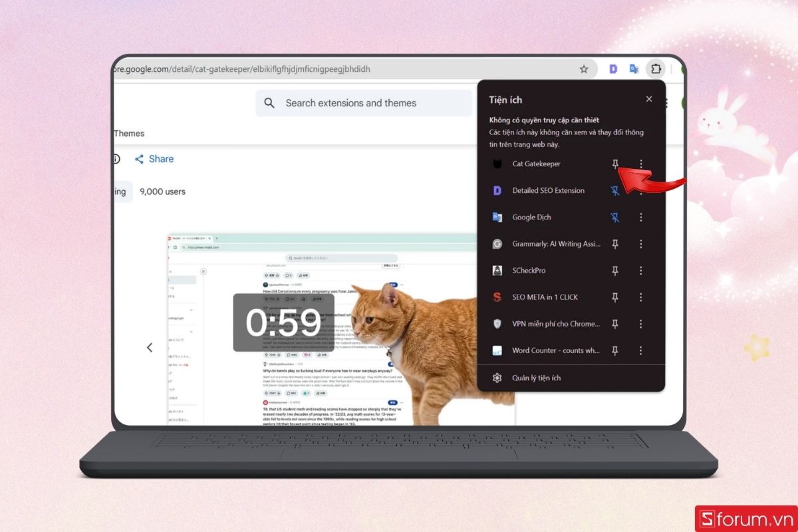Click the extension preview screenshot

point(340,329)
